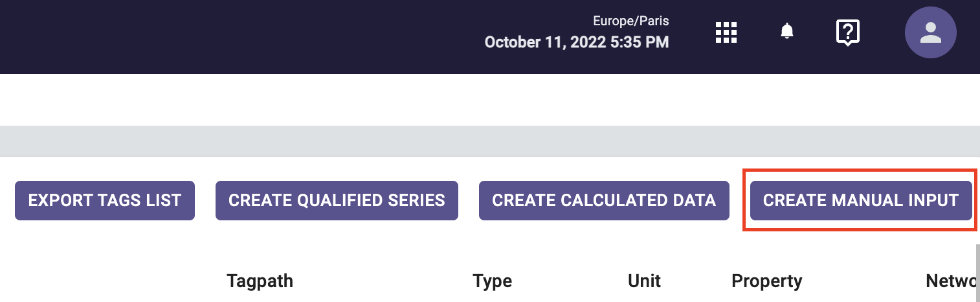Show notifications via the bell icon
This screenshot has width=980, height=302.
click(x=786, y=31)
